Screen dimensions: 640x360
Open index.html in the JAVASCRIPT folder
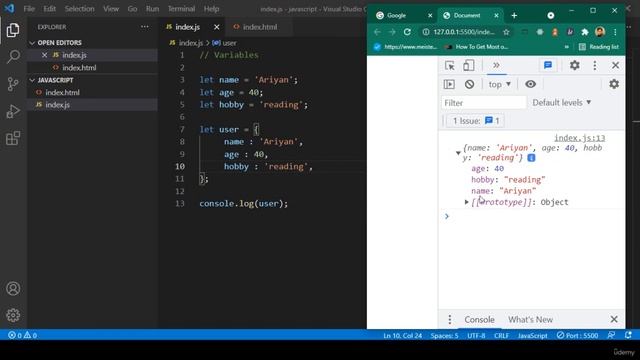62,93
